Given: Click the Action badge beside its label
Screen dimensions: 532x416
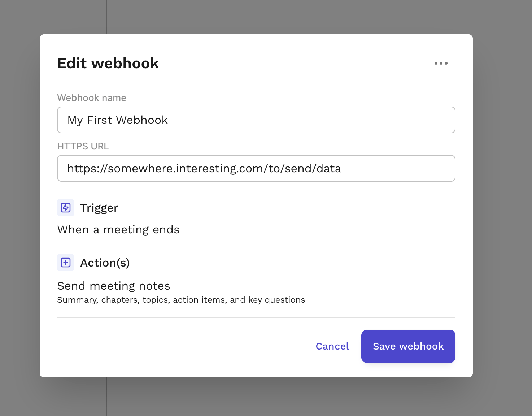Looking at the screenshot, I should [65, 263].
